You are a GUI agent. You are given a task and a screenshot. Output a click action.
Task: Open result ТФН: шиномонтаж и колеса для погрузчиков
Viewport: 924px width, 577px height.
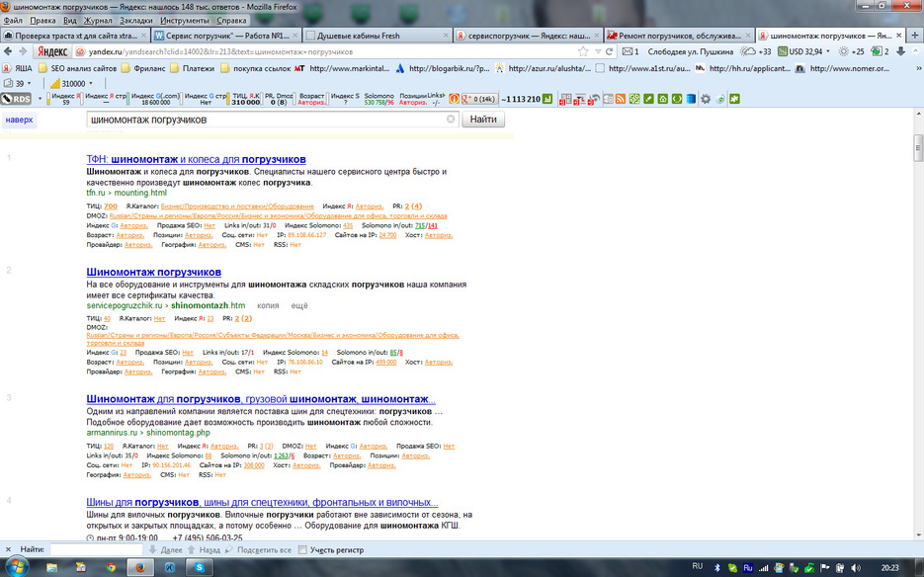(x=197, y=159)
